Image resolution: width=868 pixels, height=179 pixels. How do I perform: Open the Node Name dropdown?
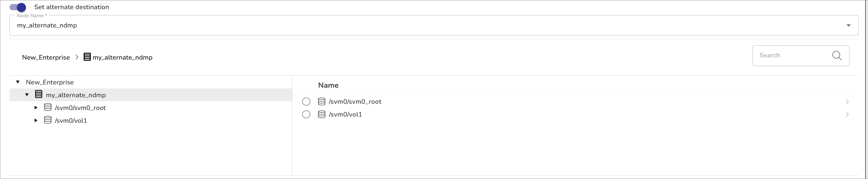848,25
